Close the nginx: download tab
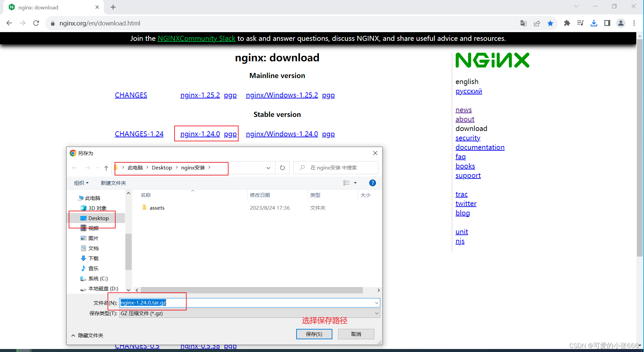This screenshot has width=644, height=352. coord(97,7)
